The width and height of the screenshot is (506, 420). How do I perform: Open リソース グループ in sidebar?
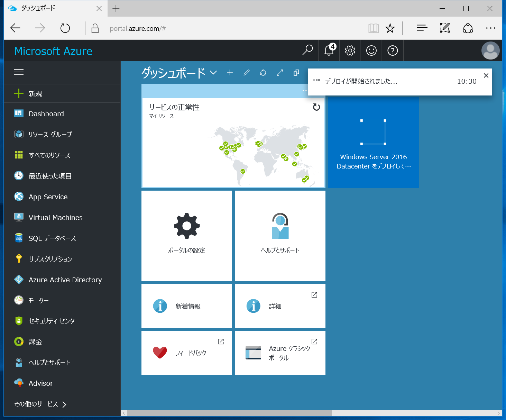(62, 134)
